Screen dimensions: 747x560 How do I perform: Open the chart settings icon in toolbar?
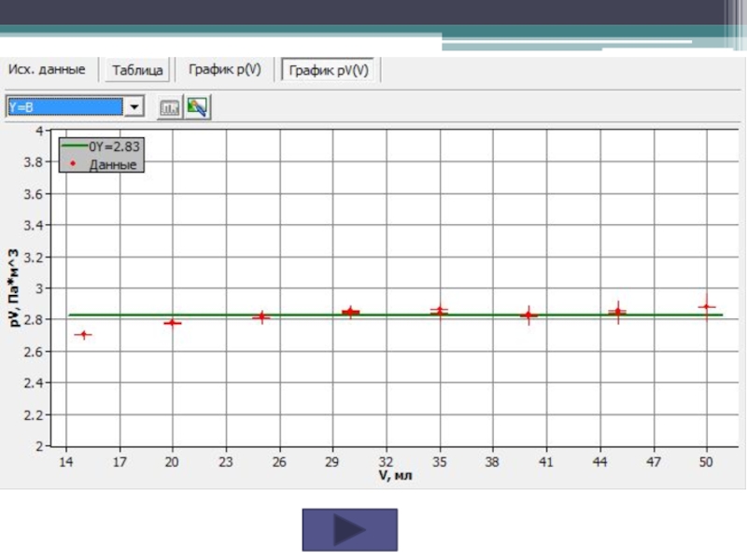(x=170, y=107)
